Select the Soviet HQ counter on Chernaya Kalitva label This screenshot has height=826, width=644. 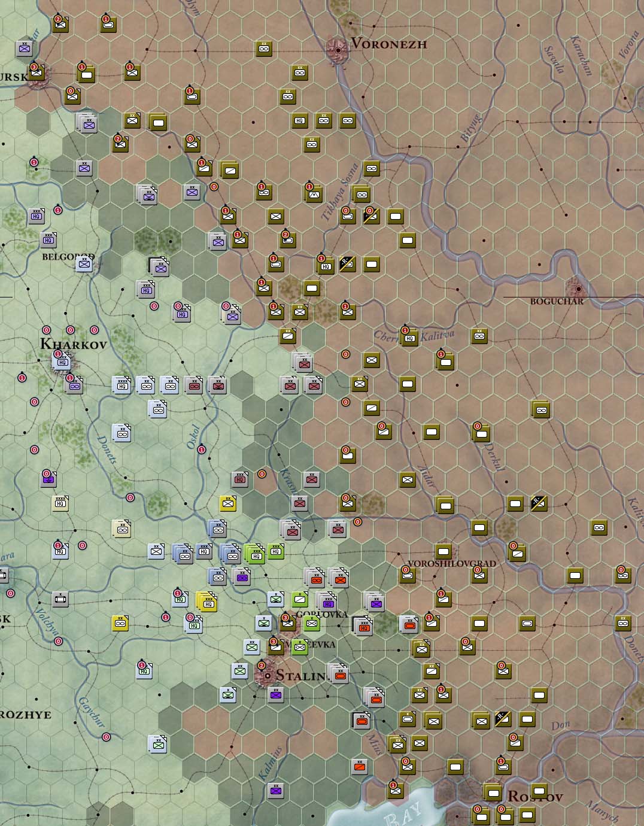409,337
